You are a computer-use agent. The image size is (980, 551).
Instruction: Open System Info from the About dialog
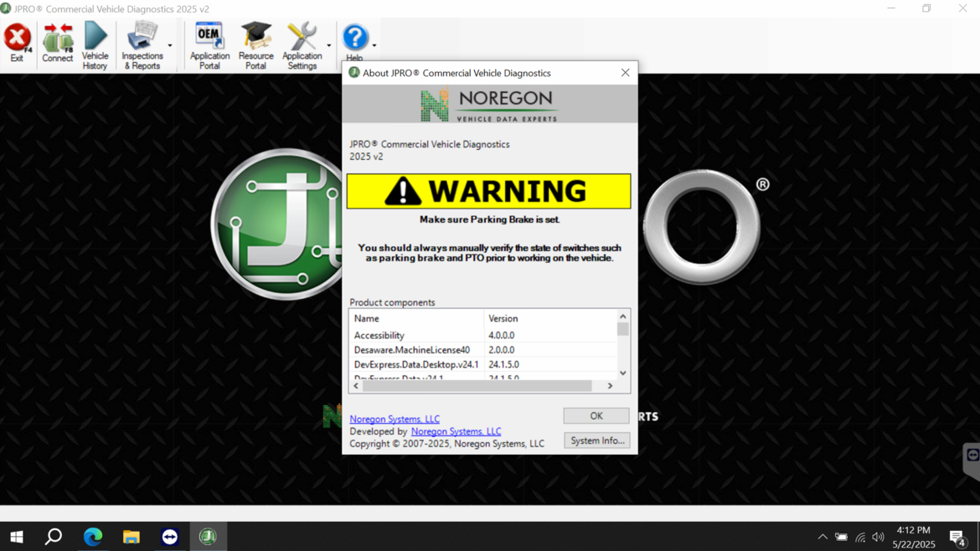click(x=596, y=440)
